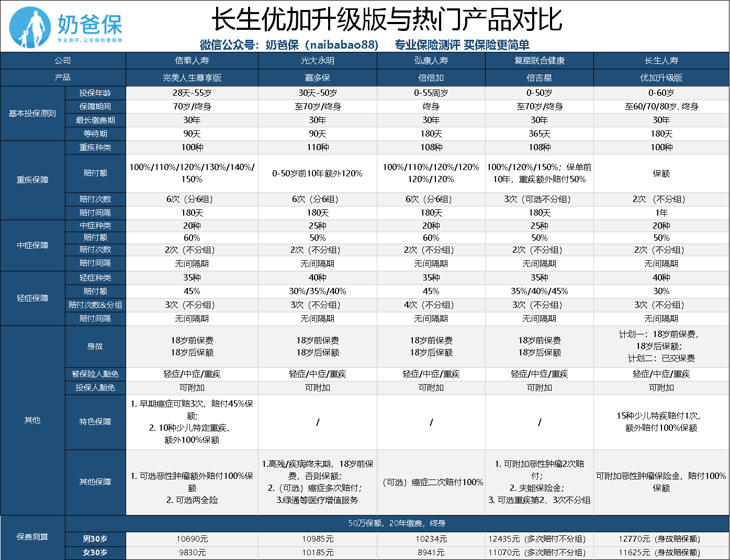Click 100%/110%/120%/130%/140%/150% payout cell
Image resolution: width=730 pixels, height=560 pixels.
coord(192,173)
